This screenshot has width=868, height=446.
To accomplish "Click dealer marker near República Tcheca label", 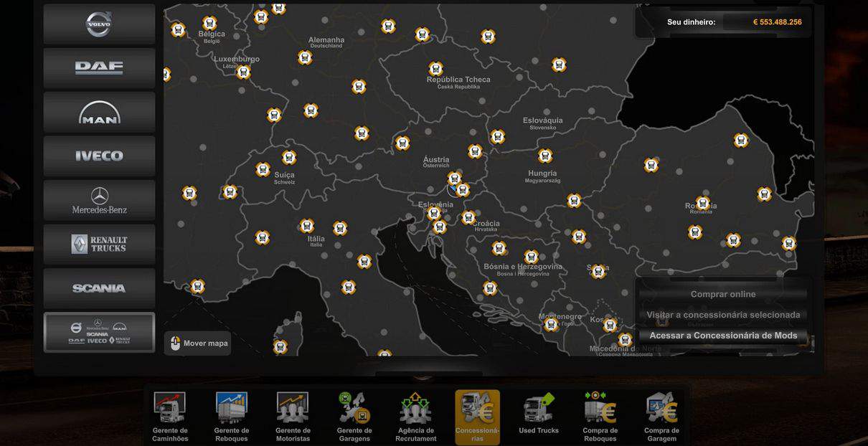I will [x=435, y=69].
